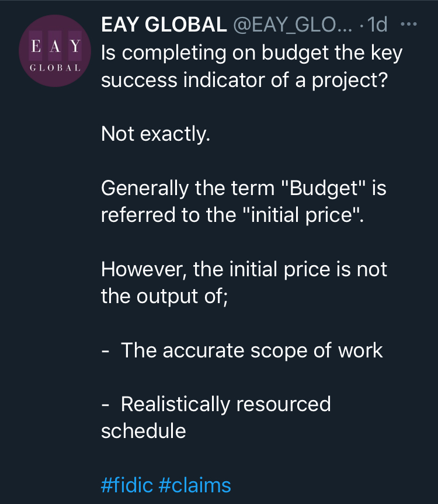Viewport: 438px width, 504px height.
Task: Tap the "Realistically resourced" bullet line
Action: tap(225, 404)
